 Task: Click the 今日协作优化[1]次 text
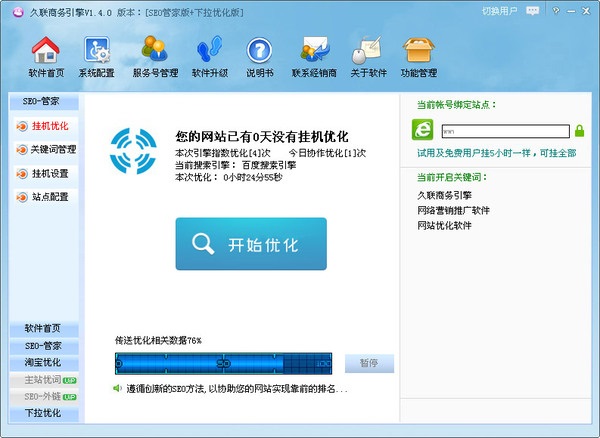tap(327, 153)
